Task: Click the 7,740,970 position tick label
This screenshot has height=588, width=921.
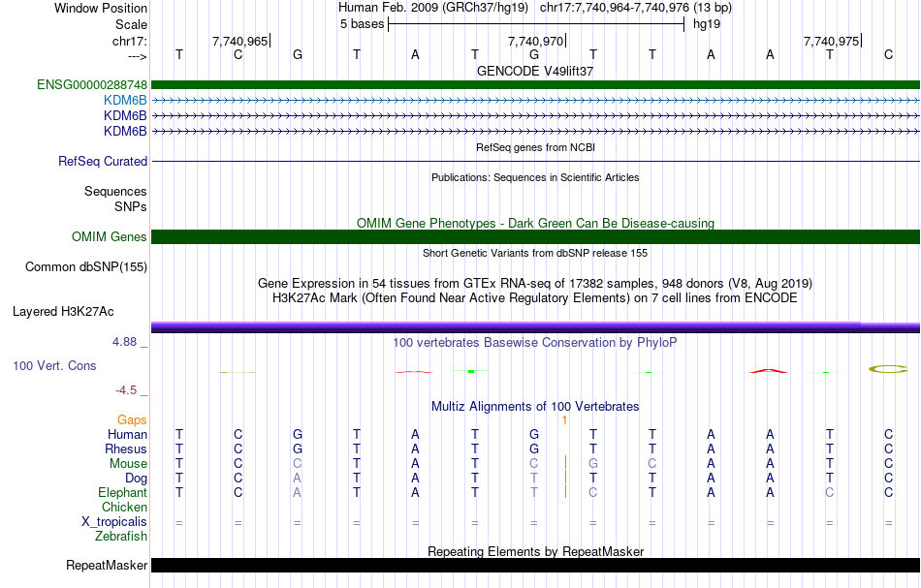Action: tap(536, 41)
